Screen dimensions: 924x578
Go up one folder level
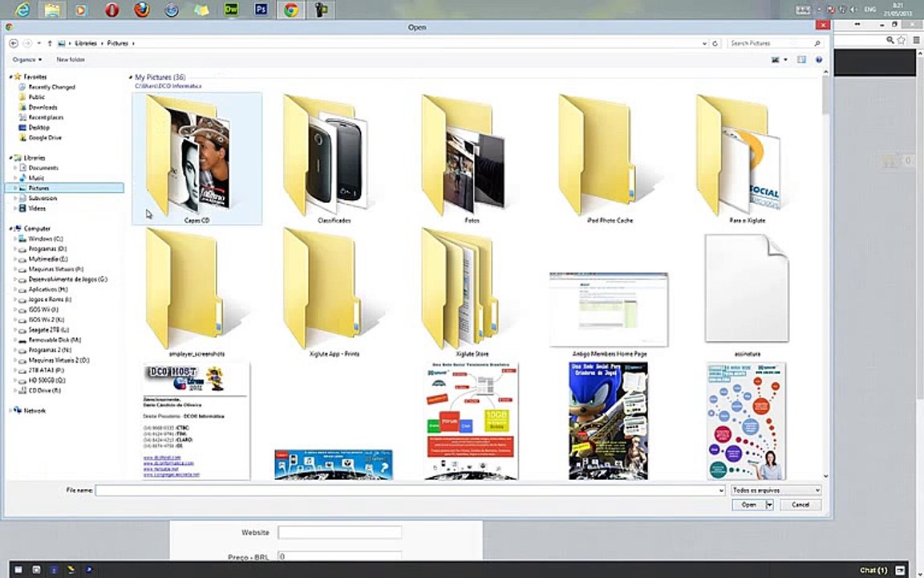tap(50, 43)
